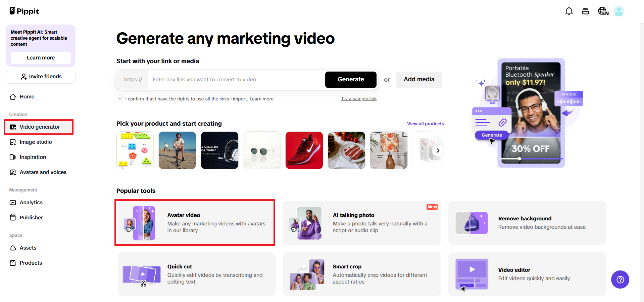The width and height of the screenshot is (644, 302).
Task: Click the Inspiration sidebar icon
Action: (13, 157)
